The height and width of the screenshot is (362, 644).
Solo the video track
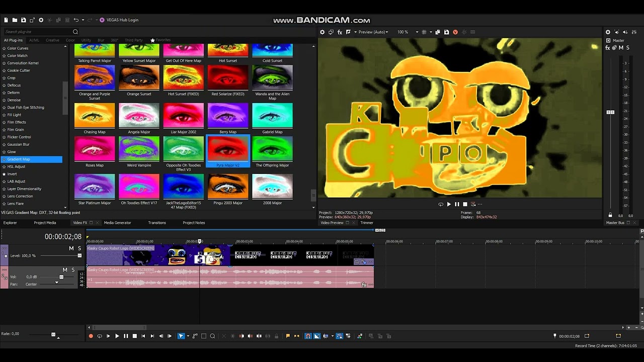point(79,248)
